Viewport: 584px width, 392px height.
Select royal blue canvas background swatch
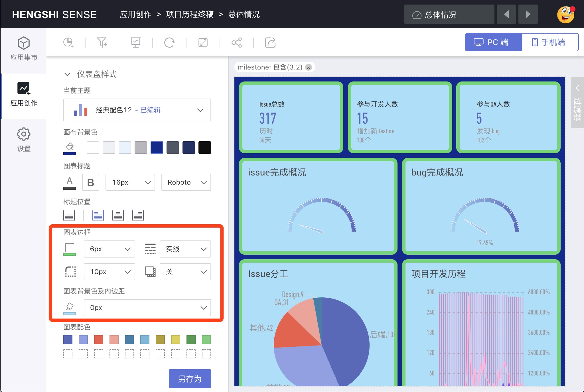point(157,148)
